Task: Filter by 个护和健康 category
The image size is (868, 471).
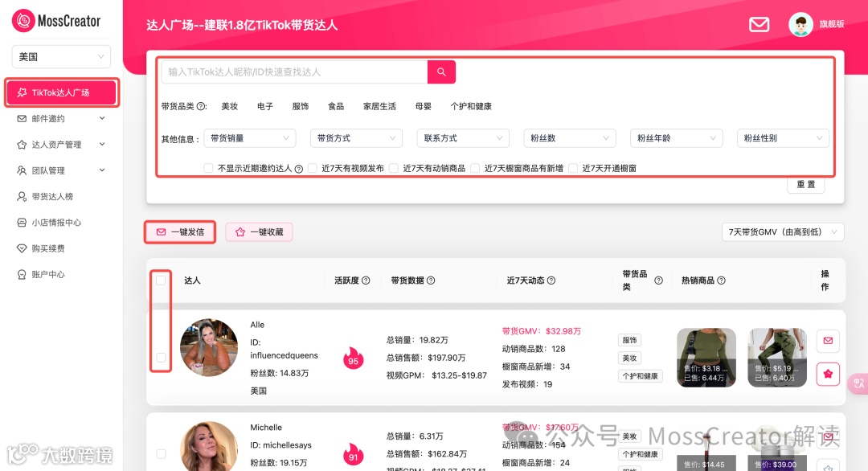Action: click(471, 106)
